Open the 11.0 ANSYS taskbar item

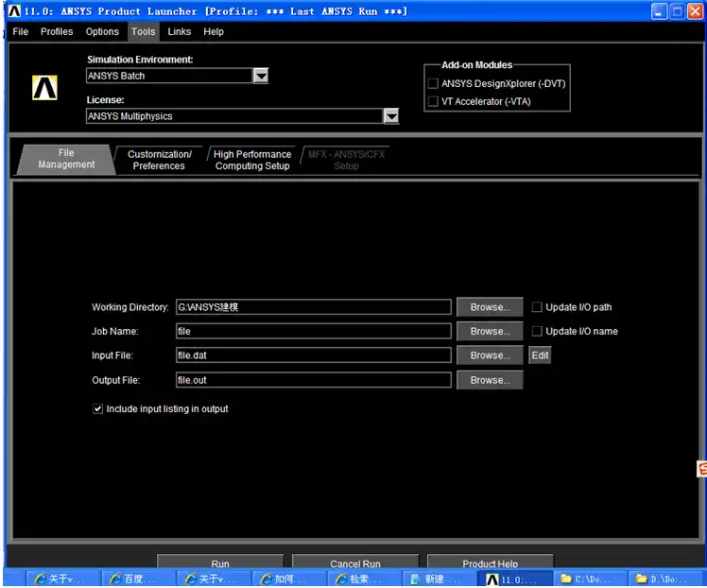pos(515,579)
